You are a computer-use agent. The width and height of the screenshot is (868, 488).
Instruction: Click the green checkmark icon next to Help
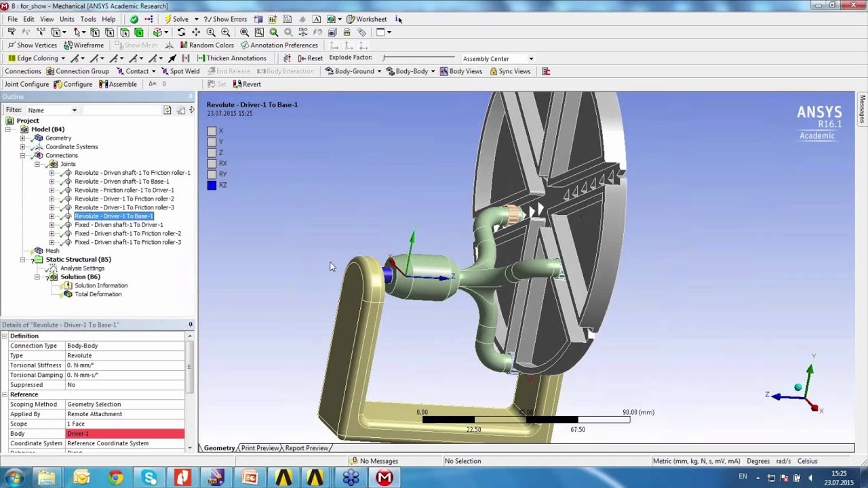[134, 19]
